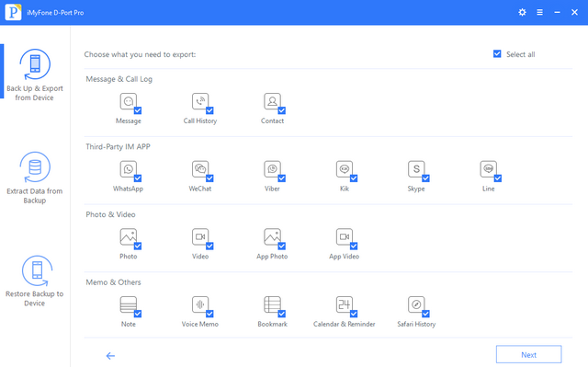Toggle the Skype checkbox

pyautogui.click(x=425, y=178)
